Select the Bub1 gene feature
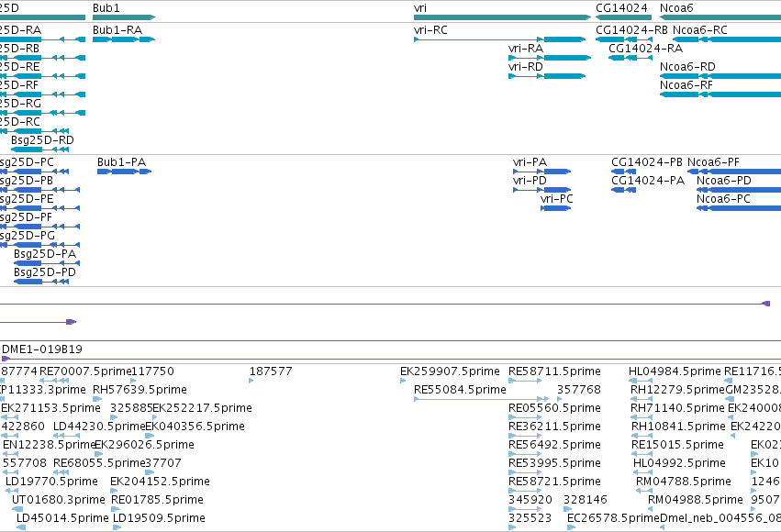781x532 pixels. click(124, 17)
